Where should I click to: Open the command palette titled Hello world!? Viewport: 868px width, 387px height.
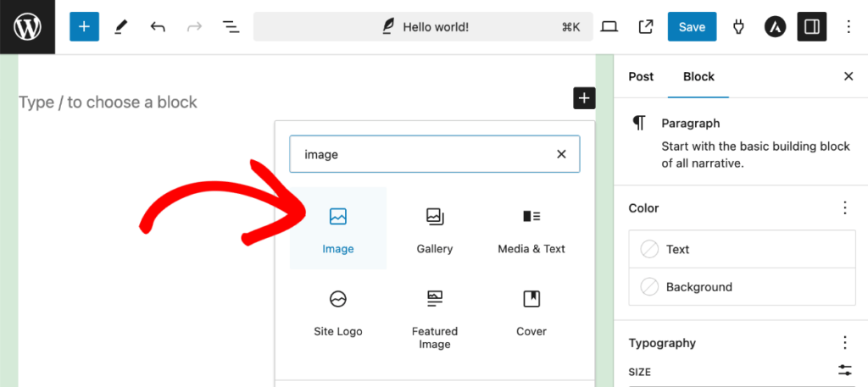pyautogui.click(x=423, y=26)
